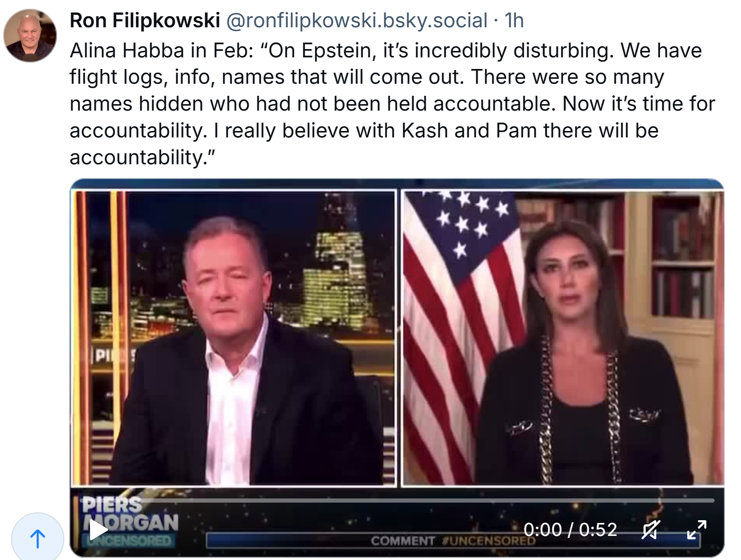The image size is (741, 560).
Task: Seek using the video progress bar
Action: click(x=397, y=500)
